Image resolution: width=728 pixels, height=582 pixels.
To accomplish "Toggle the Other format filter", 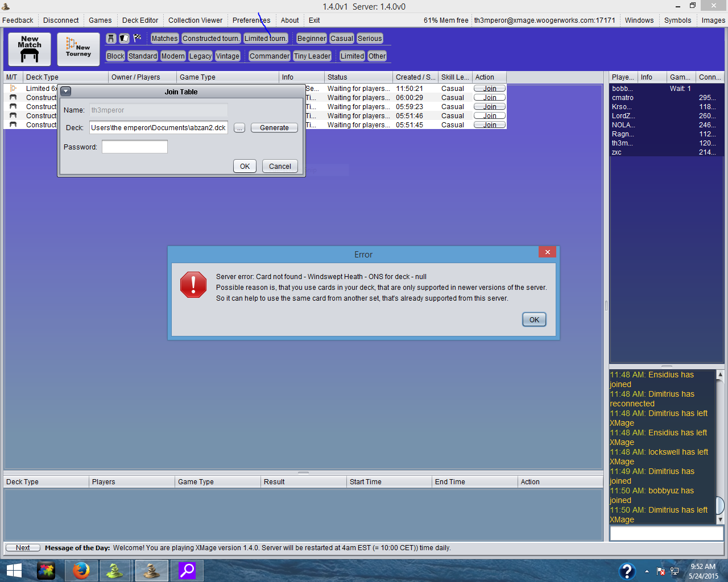I will pyautogui.click(x=377, y=56).
